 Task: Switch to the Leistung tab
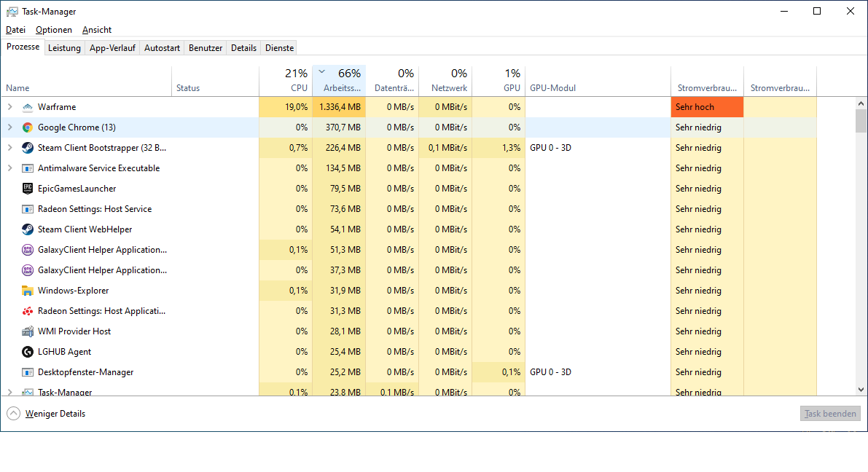point(64,48)
